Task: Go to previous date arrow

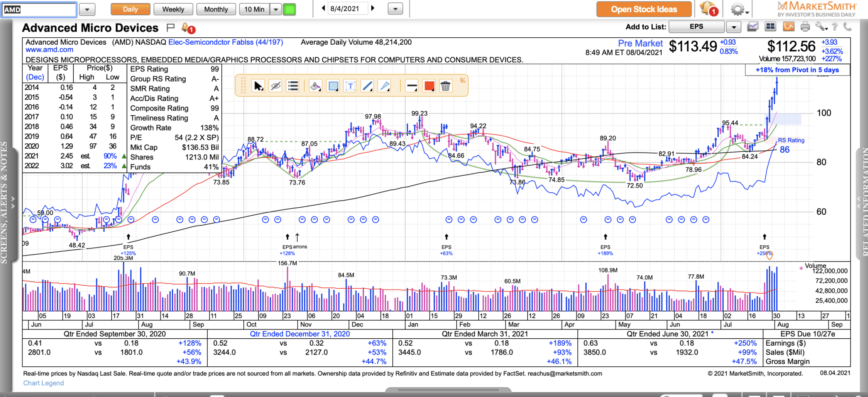Action: click(x=324, y=8)
